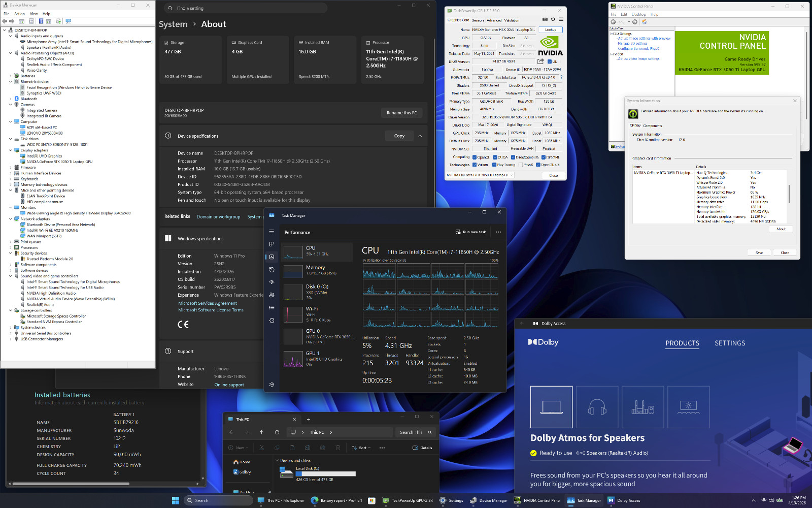Open Microsoft Store from taskbar
Viewport: 812px width, 508px height.
371,500
